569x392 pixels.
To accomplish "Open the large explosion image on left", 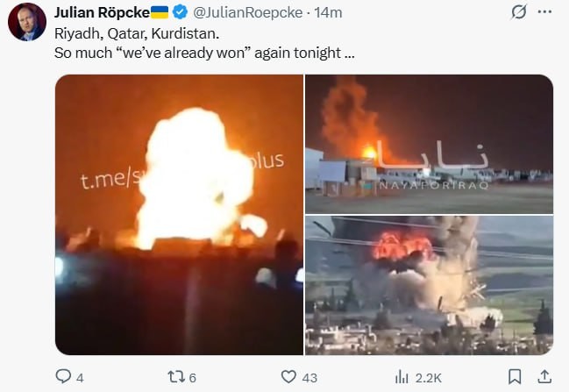I will 179,215.
